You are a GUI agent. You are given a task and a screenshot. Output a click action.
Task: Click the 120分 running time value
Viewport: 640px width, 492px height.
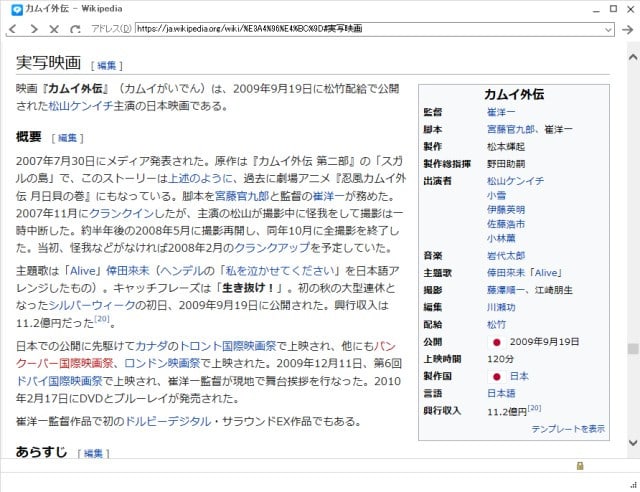click(x=500, y=359)
